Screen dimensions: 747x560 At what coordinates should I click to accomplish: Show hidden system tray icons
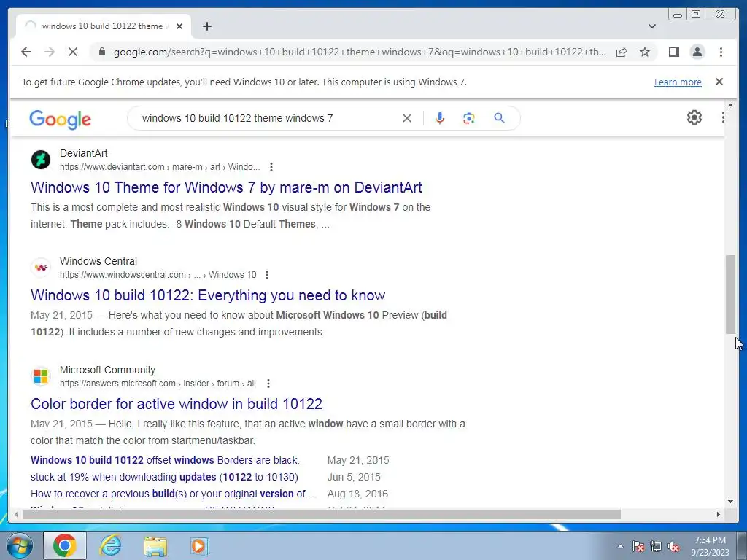click(620, 546)
